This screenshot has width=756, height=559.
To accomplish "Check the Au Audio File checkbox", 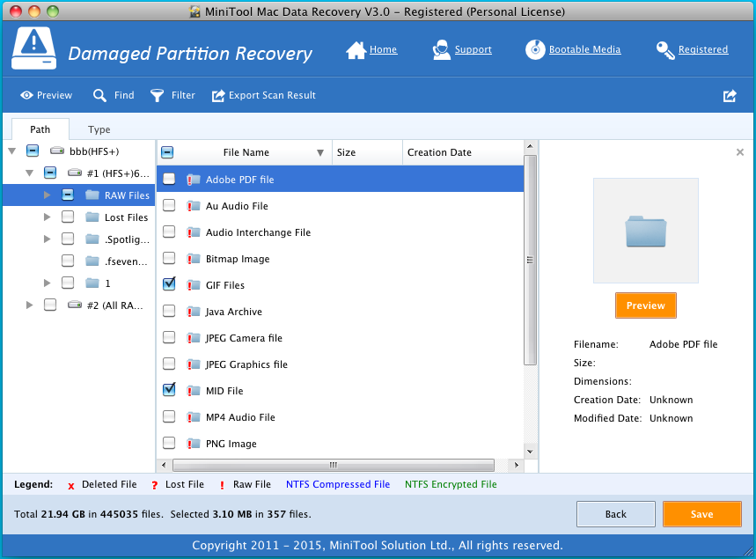I will (x=169, y=205).
